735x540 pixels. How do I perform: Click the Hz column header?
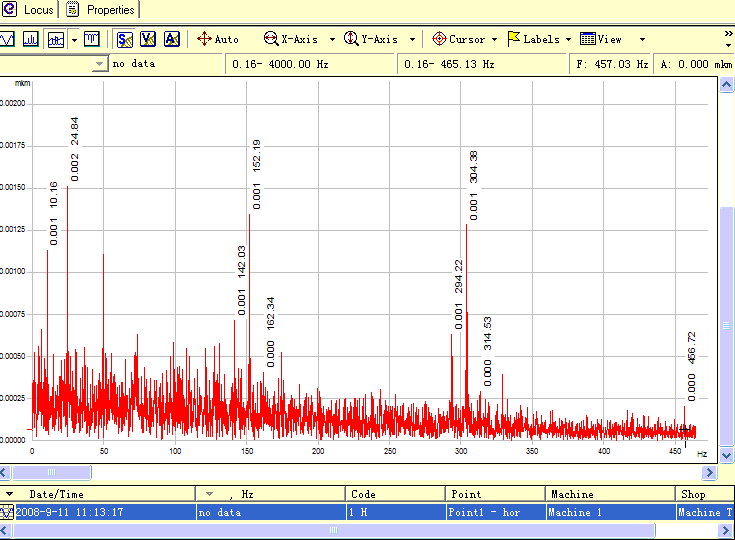pos(270,494)
